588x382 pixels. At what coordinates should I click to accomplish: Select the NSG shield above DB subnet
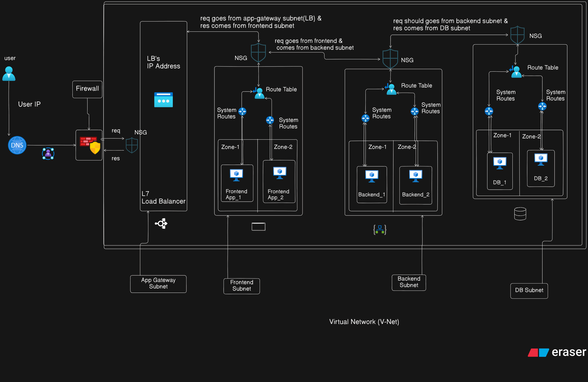tap(517, 35)
